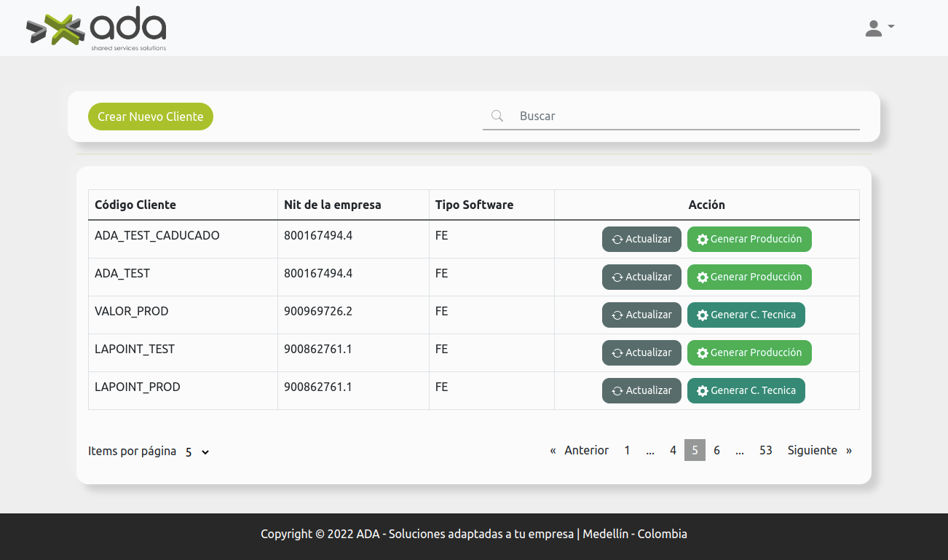Click Actualizar for VALOR_PROD client
948x560 pixels.
pyautogui.click(x=641, y=315)
